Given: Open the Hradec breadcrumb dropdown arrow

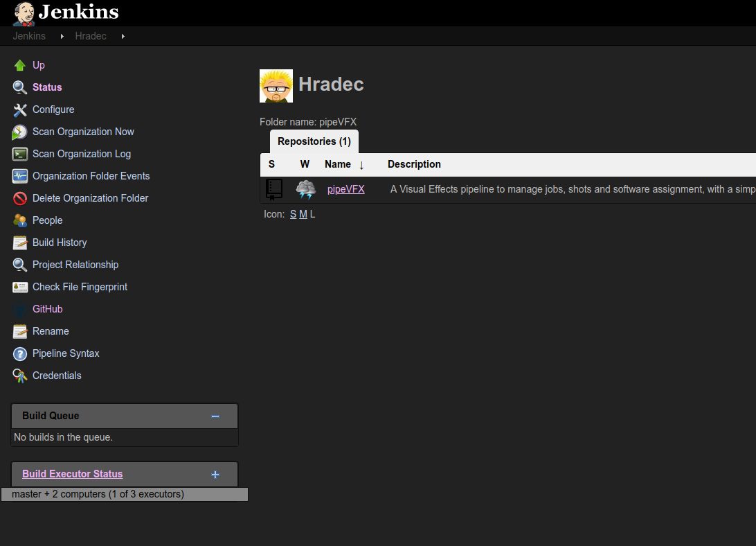Looking at the screenshot, I should point(123,36).
